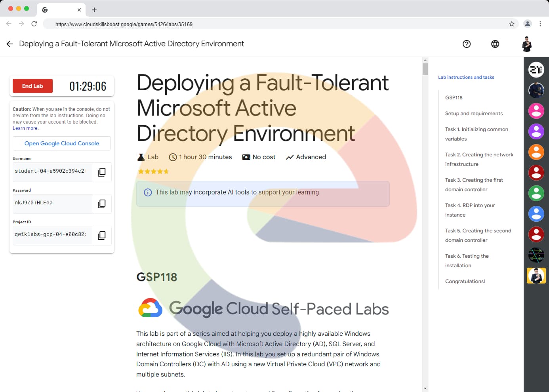549x392 pixels.
Task: Follow the Learn more link
Action: 25,128
